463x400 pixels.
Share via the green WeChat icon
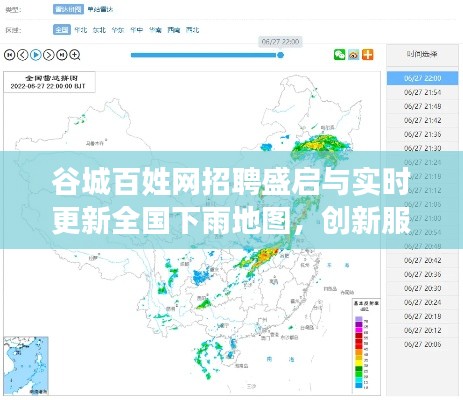[x=340, y=54]
